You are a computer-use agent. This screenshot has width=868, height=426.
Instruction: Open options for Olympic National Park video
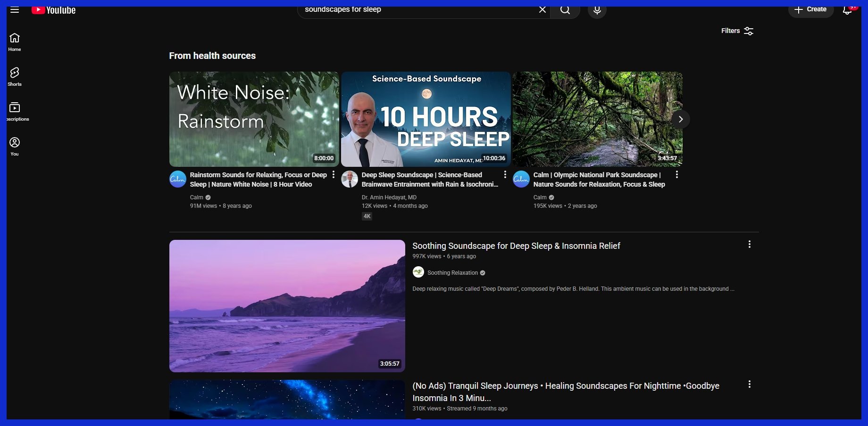(x=677, y=175)
